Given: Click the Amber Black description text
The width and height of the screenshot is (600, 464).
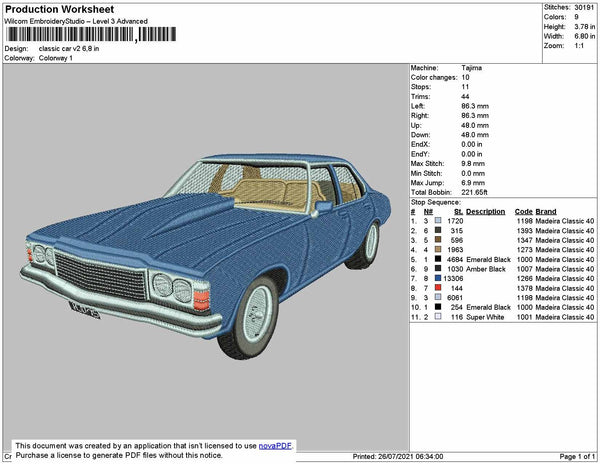Looking at the screenshot, I should (x=486, y=269).
